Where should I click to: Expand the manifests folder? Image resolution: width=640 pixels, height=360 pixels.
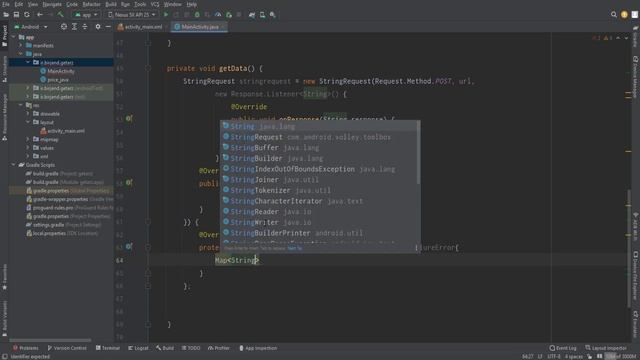point(21,46)
